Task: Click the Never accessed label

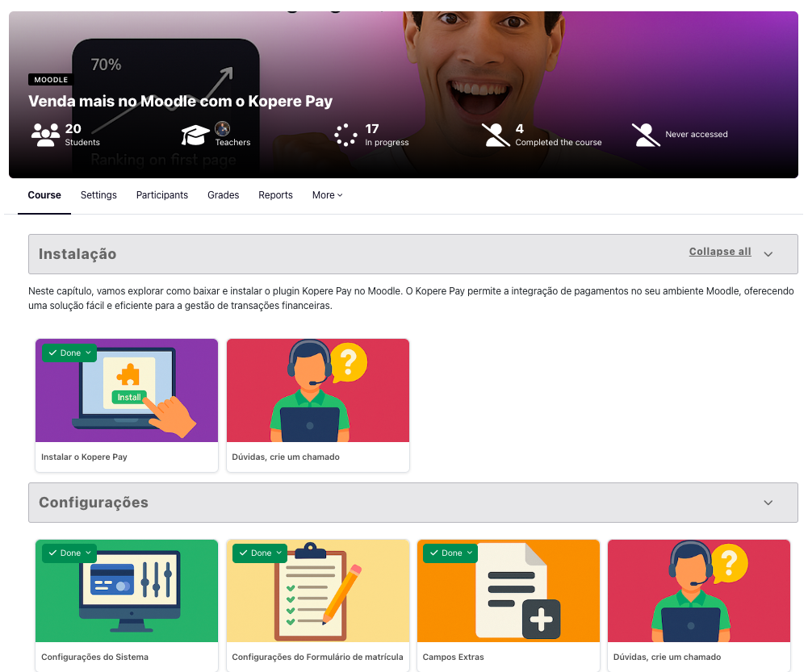Action: (x=696, y=135)
